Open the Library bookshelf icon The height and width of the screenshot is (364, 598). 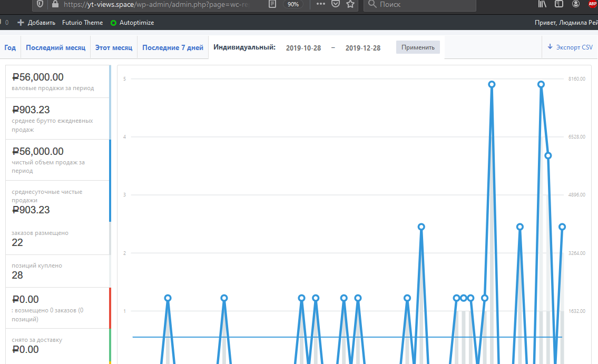click(542, 4)
